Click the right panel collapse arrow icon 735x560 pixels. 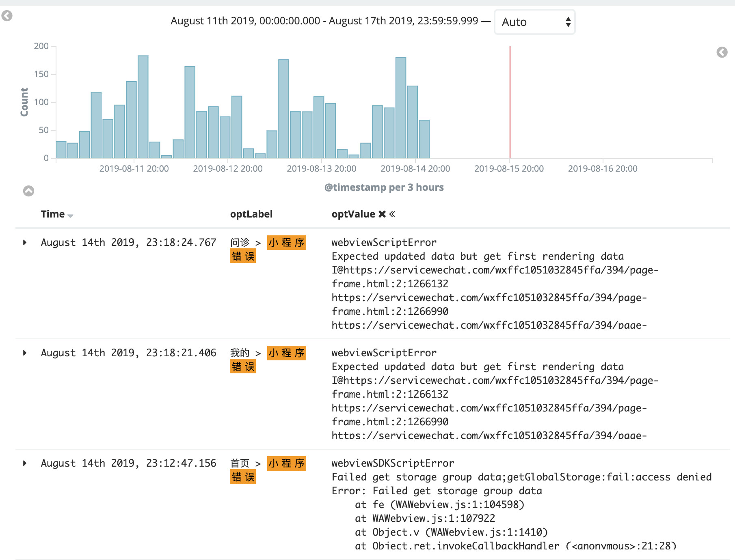722,52
